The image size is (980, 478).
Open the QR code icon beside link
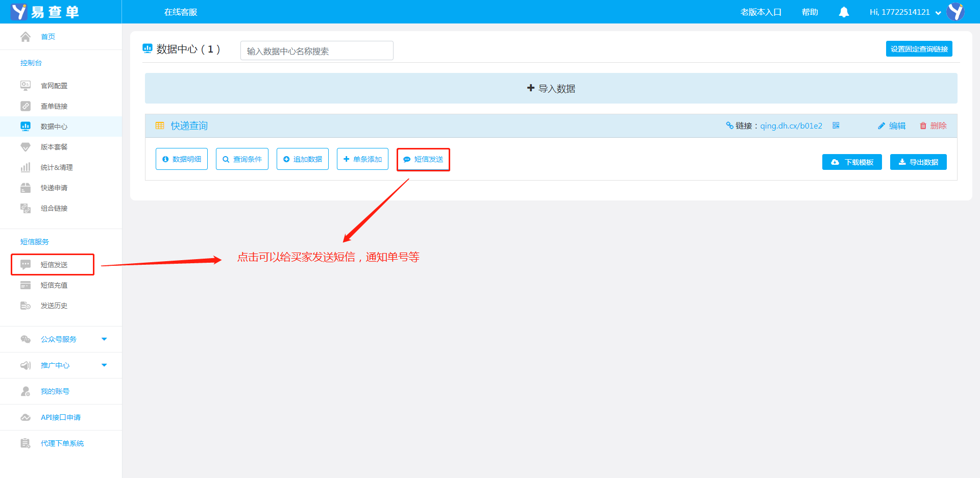coord(836,125)
